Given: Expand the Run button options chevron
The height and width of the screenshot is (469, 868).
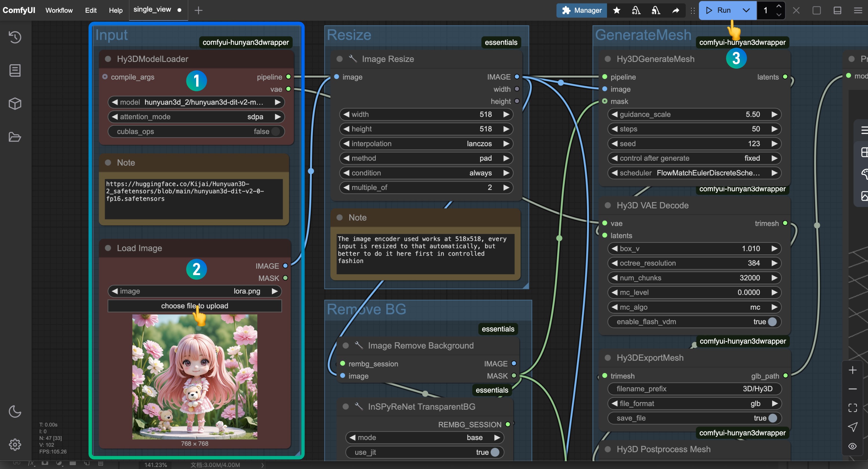Looking at the screenshot, I should (x=746, y=10).
